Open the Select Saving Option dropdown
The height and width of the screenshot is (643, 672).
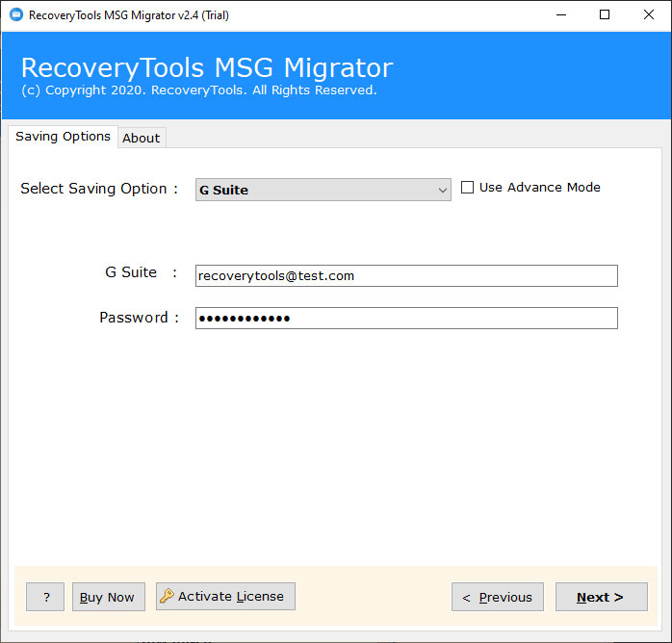pos(323,190)
